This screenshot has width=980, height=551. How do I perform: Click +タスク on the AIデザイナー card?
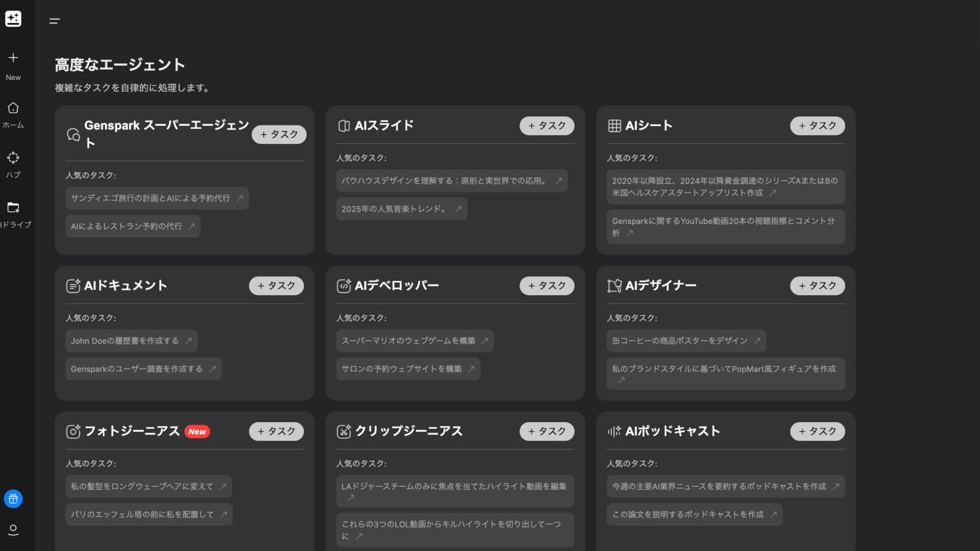[x=817, y=286]
